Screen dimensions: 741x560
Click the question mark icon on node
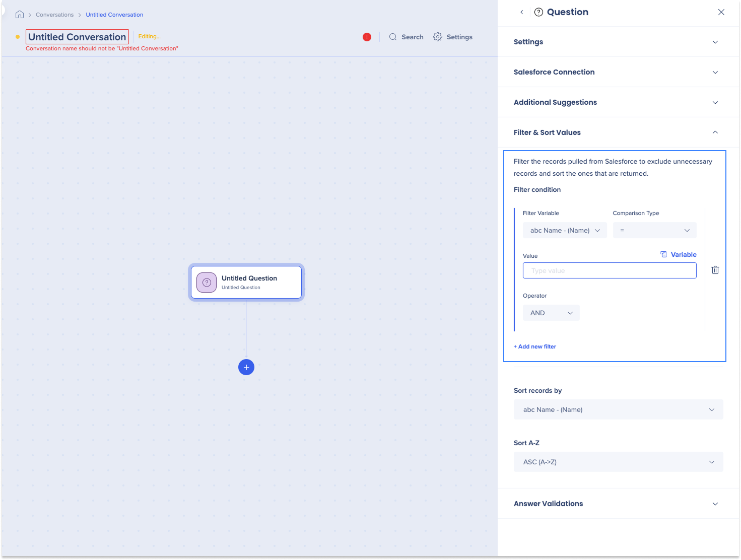pos(207,283)
